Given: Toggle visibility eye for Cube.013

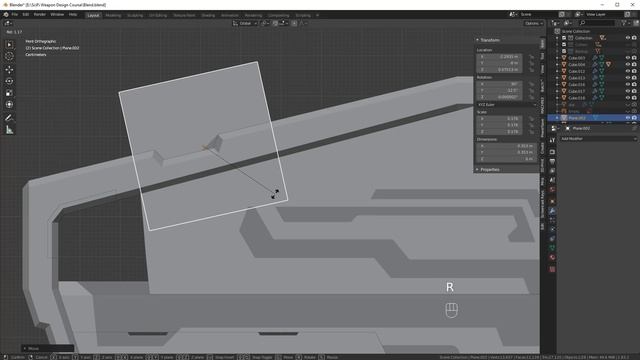Looking at the screenshot, I should 628,78.
